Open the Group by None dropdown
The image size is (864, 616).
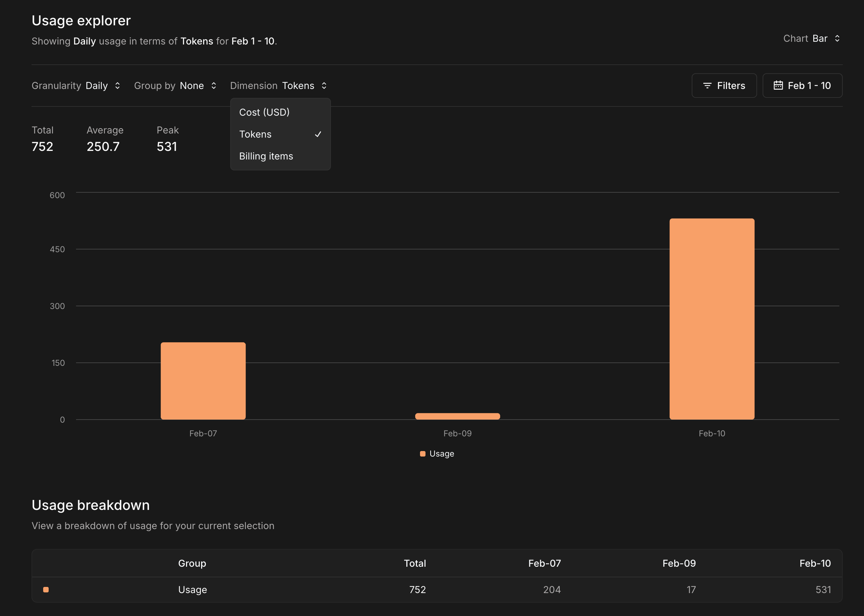click(x=192, y=86)
